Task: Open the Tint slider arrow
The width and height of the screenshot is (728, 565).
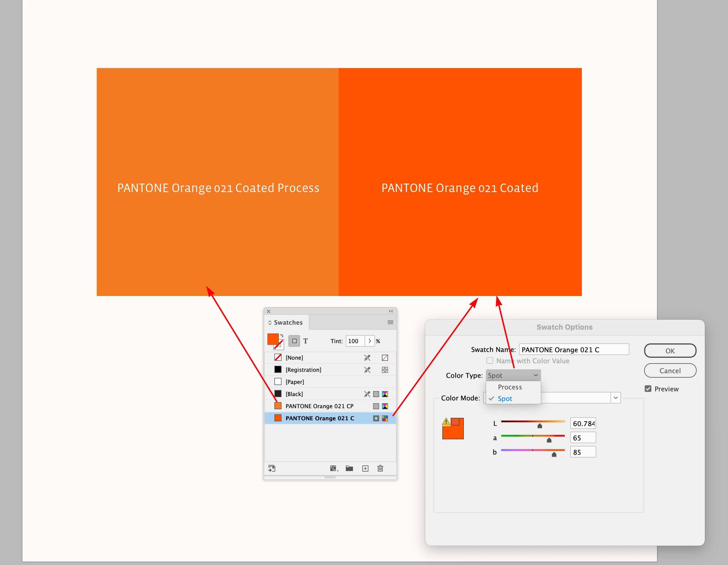Action: pos(370,341)
